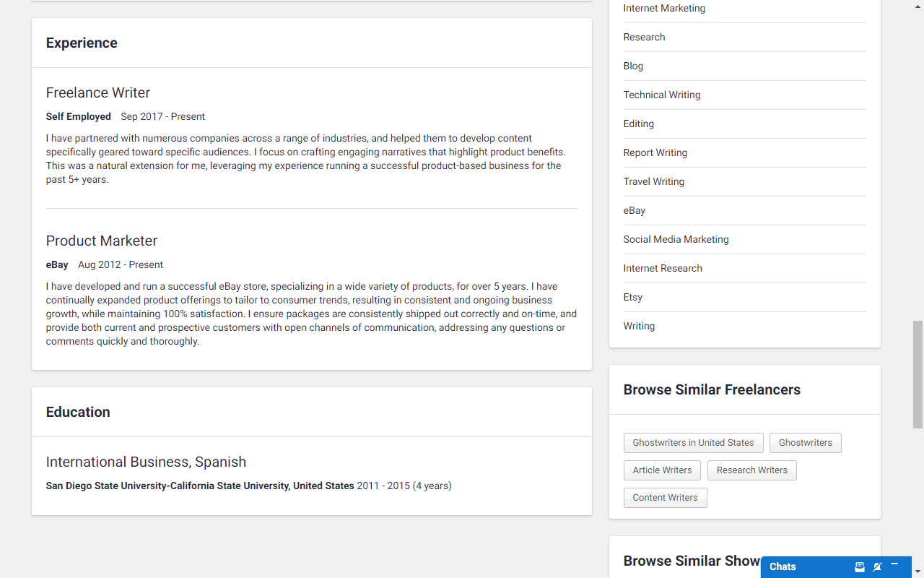
Task: Open the chat inbox icon
Action: (x=860, y=566)
